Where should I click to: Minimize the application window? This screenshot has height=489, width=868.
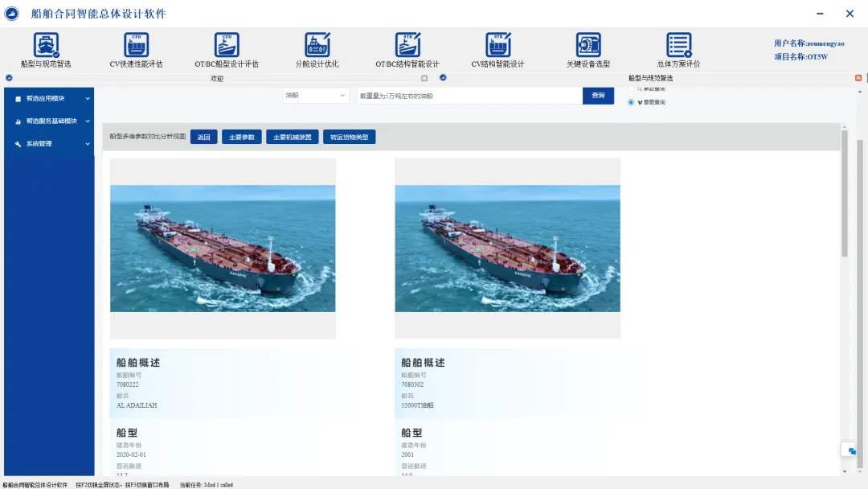click(x=820, y=14)
